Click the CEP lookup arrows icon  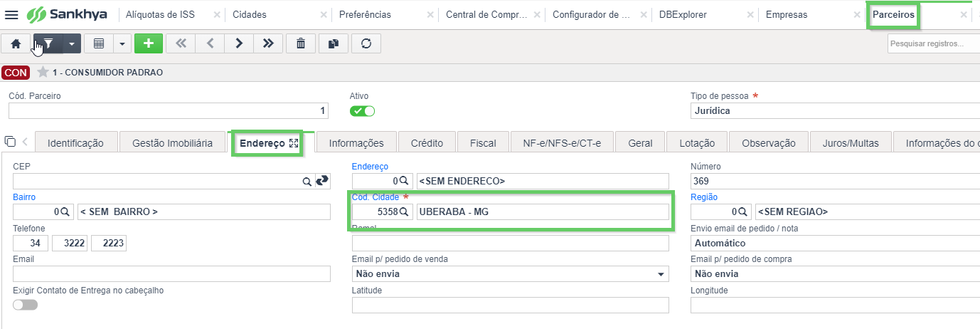point(322,182)
